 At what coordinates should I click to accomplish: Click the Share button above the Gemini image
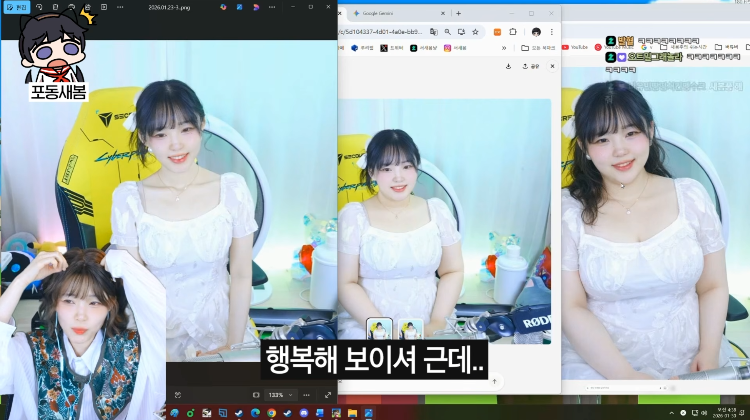(530, 66)
